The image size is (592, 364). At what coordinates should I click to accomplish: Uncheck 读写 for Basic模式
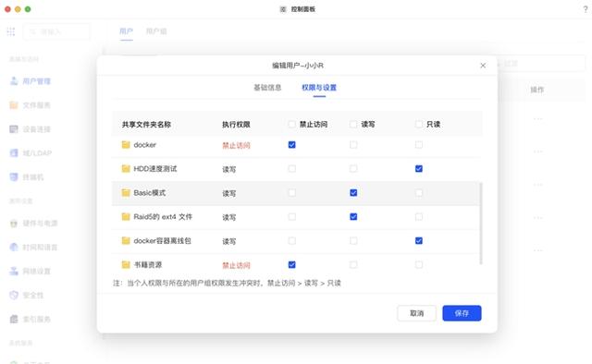353,193
